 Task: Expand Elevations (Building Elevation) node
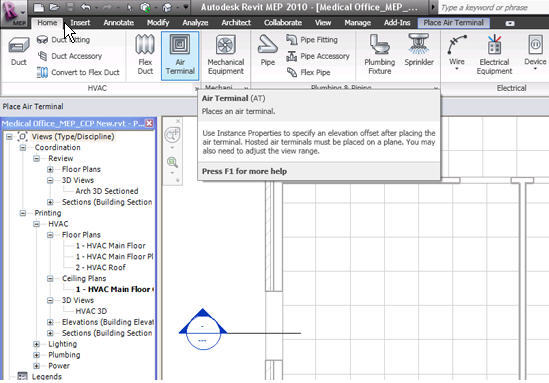click(x=50, y=322)
